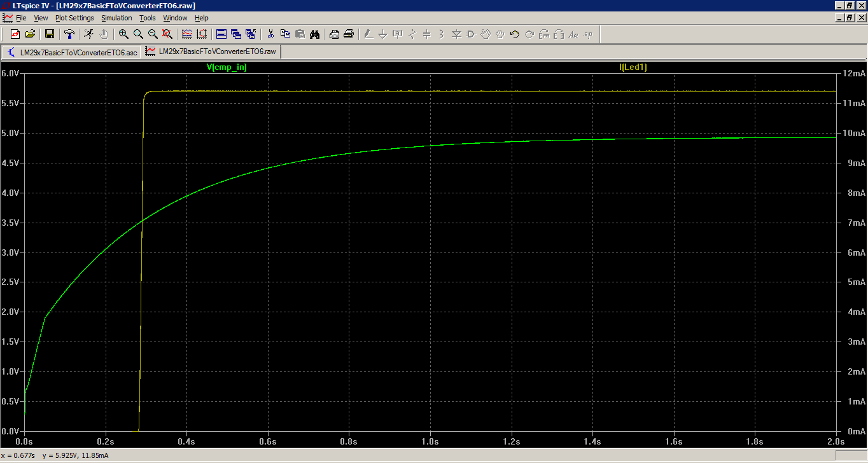This screenshot has width=868, height=463.
Task: Click the Print icon
Action: (349, 34)
